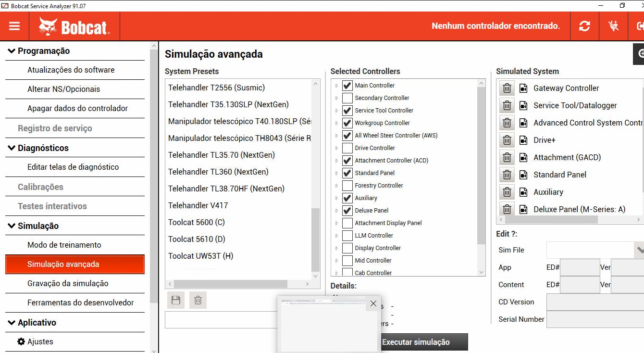The width and height of the screenshot is (644, 353).
Task: Toggle Attachment Controller (ACD) checkbox
Action: tap(347, 161)
